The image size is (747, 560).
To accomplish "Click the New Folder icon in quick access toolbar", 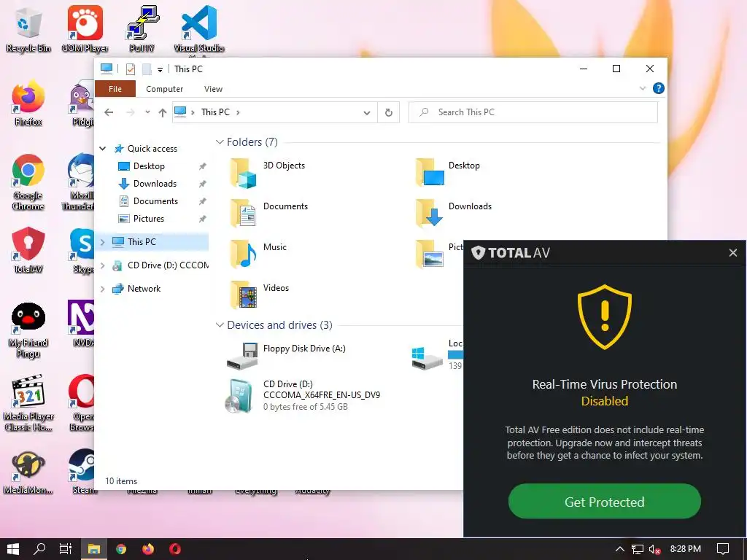I will pyautogui.click(x=147, y=69).
